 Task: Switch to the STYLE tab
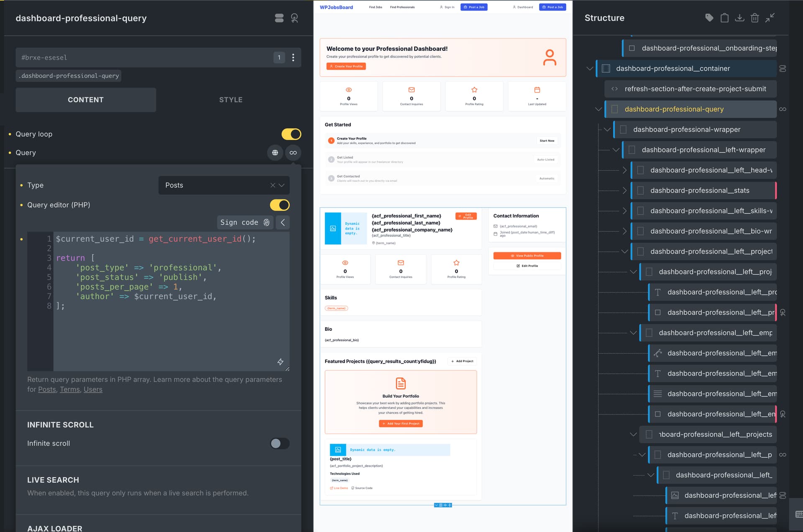231,100
